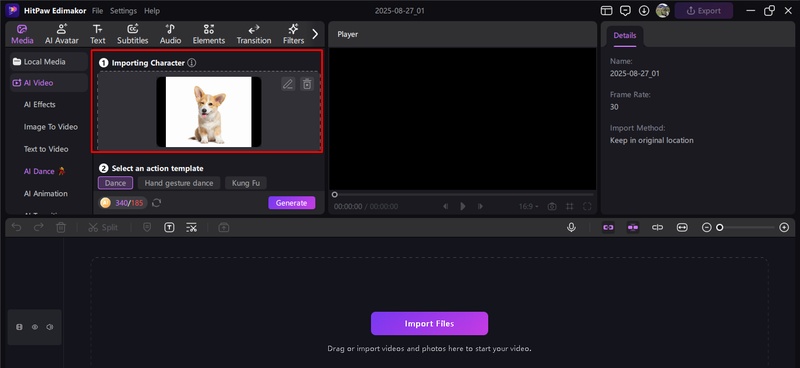Open the Help menu

coord(152,11)
